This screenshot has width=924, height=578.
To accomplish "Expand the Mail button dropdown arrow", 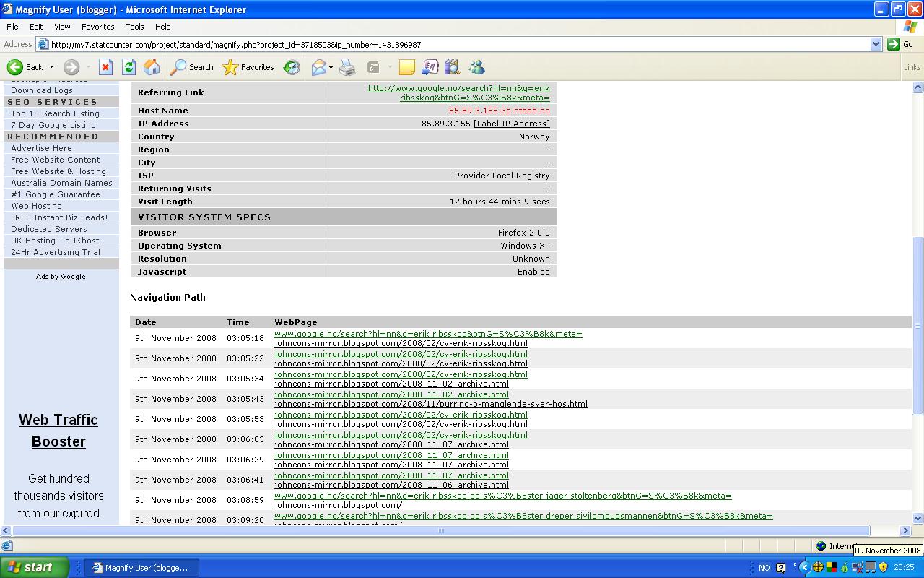I will coord(331,67).
